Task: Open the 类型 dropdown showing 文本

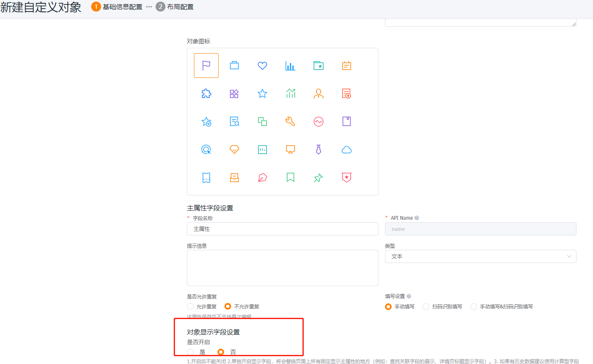Action: click(481, 256)
